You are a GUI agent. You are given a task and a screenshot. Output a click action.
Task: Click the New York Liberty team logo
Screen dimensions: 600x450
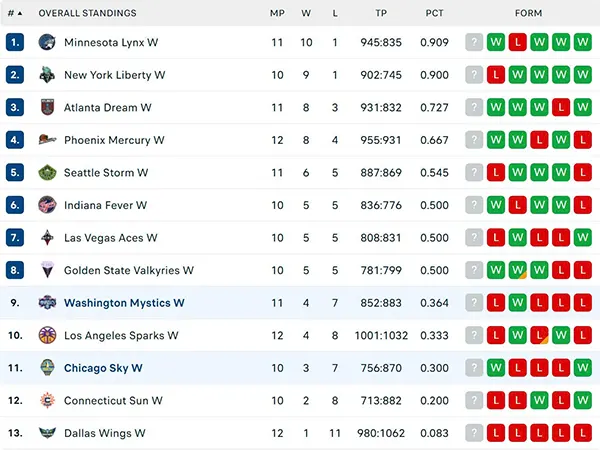click(47, 75)
